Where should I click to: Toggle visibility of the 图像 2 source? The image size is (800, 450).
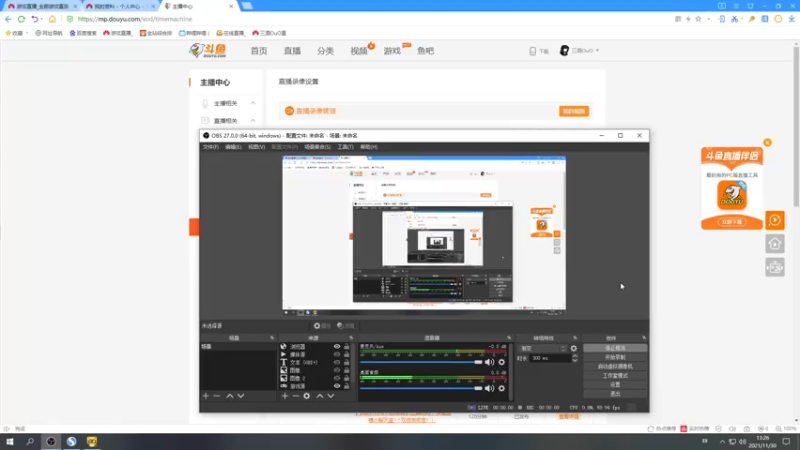[x=337, y=378]
